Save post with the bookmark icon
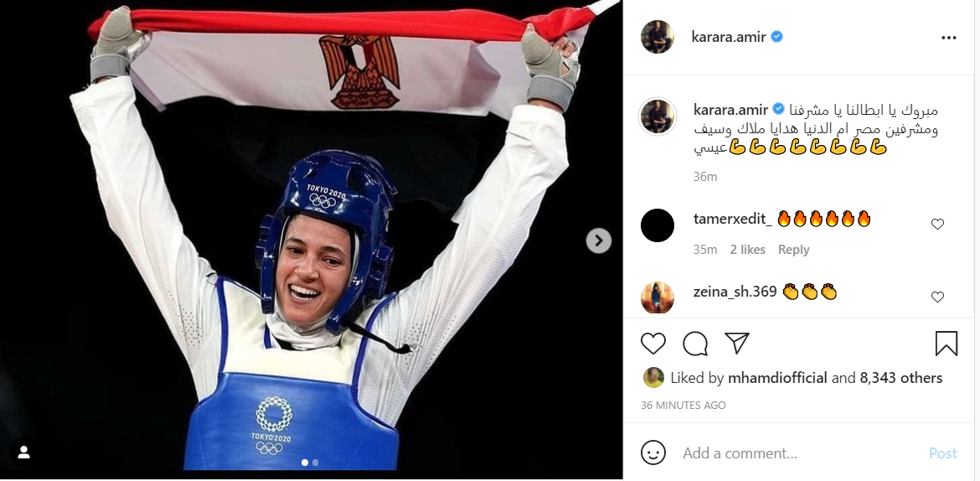 (946, 344)
